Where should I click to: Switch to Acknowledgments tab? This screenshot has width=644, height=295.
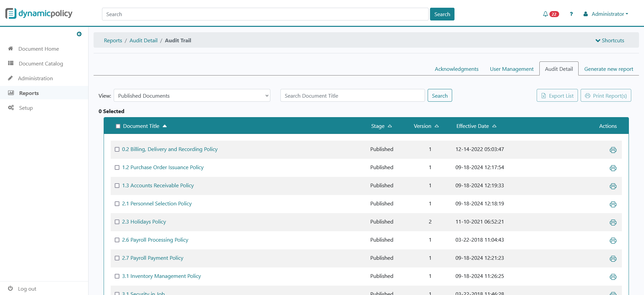457,69
